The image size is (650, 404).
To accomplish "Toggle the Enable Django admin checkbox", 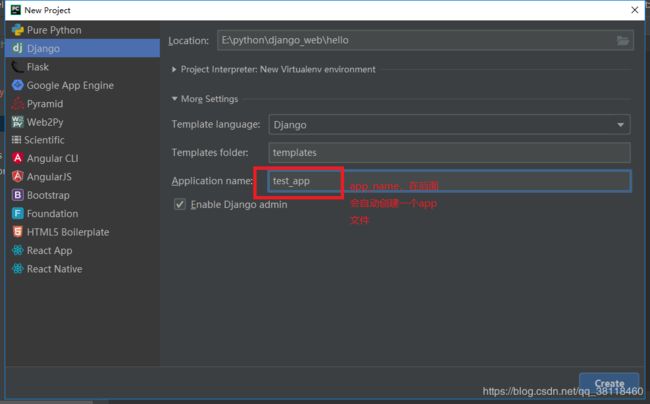I will [179, 204].
